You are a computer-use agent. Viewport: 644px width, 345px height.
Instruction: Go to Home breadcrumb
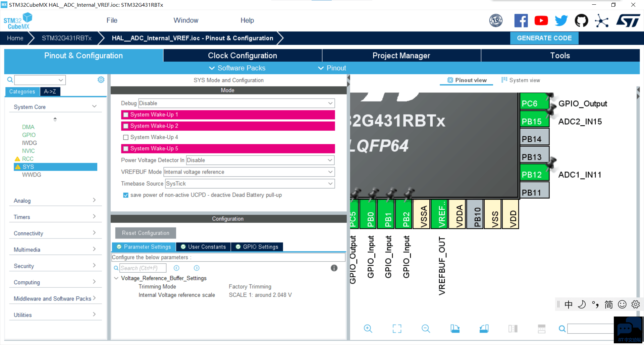click(x=15, y=38)
